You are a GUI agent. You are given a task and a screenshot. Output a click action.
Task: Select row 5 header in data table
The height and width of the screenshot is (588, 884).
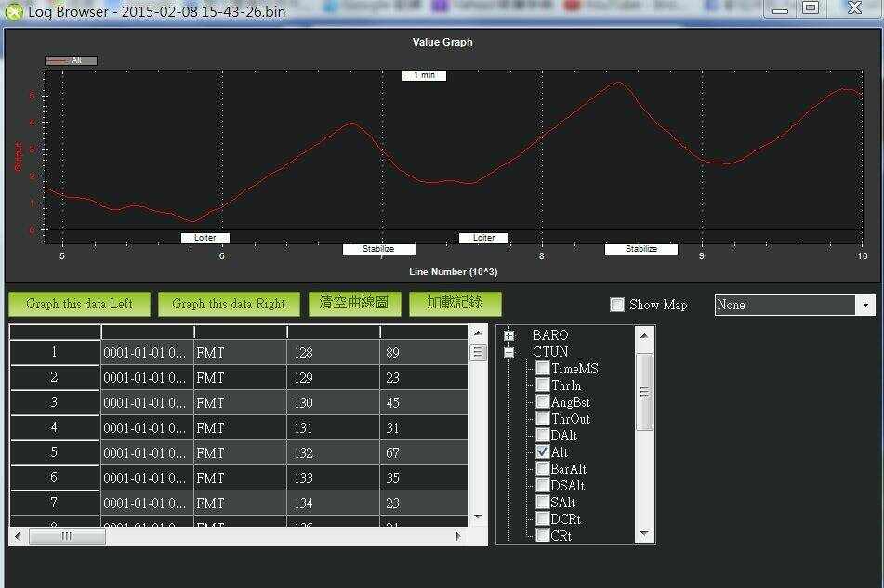click(x=54, y=452)
